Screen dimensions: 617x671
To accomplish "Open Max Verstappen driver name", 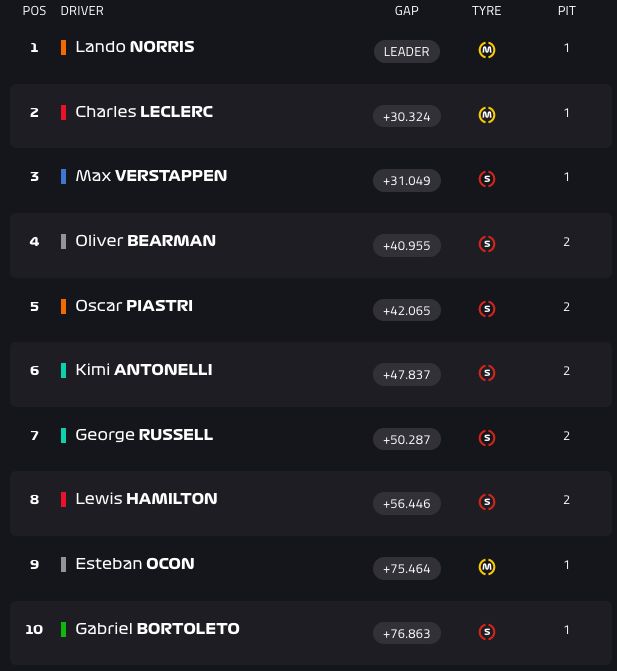I will pyautogui.click(x=151, y=176).
